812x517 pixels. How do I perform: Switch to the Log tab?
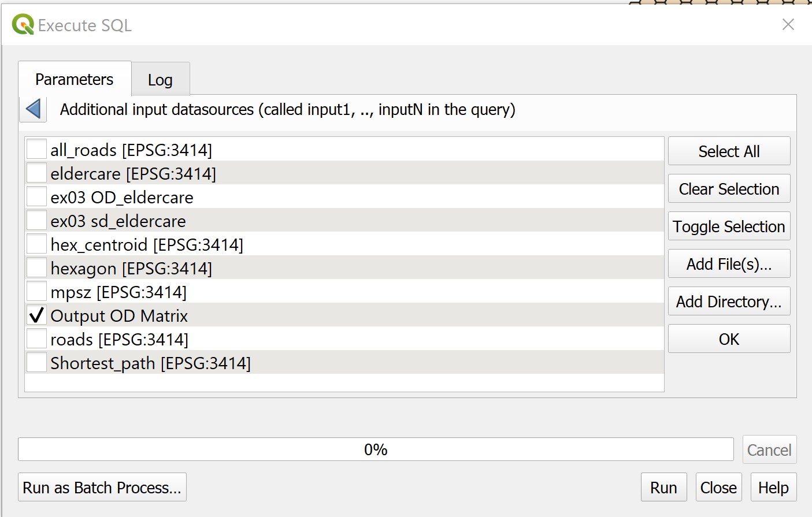pos(160,80)
